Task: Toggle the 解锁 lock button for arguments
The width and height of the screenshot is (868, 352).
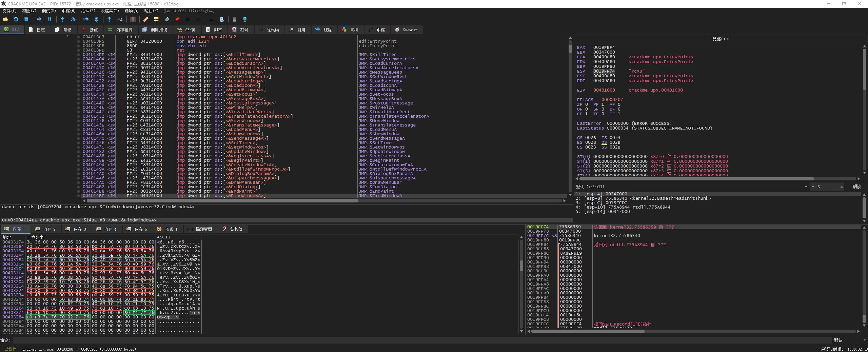Action: (857, 187)
